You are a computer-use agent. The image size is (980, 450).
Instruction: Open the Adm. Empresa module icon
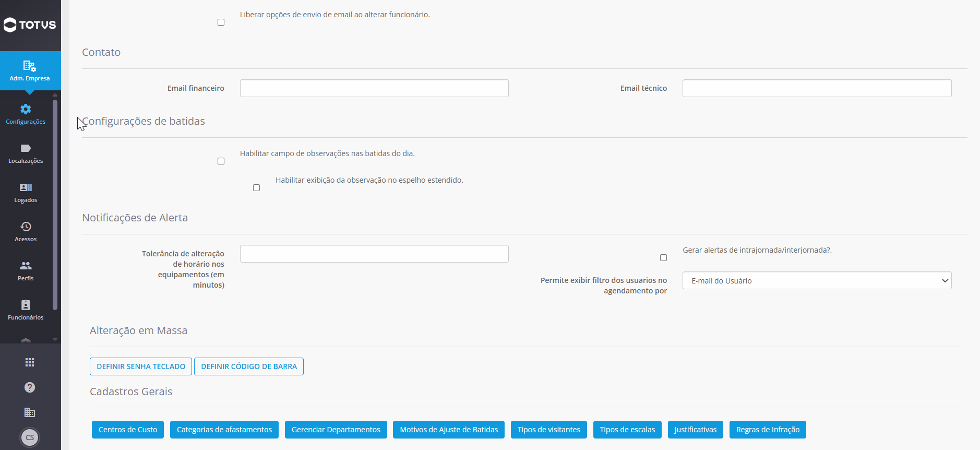click(x=30, y=66)
